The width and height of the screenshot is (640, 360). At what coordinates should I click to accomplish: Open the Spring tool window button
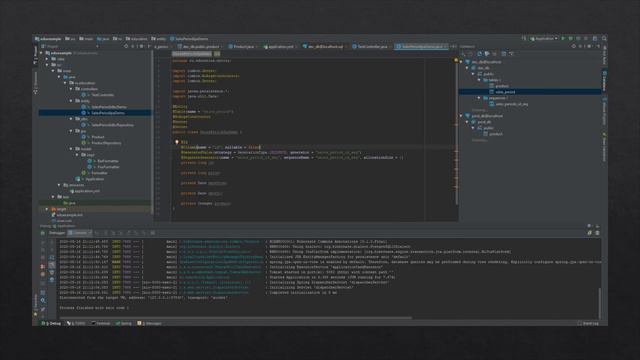tap(124, 323)
